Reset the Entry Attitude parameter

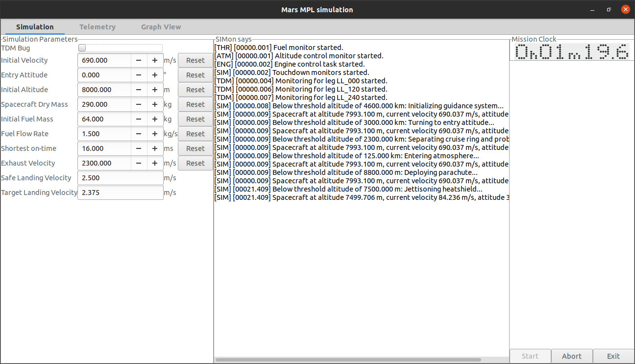click(195, 75)
